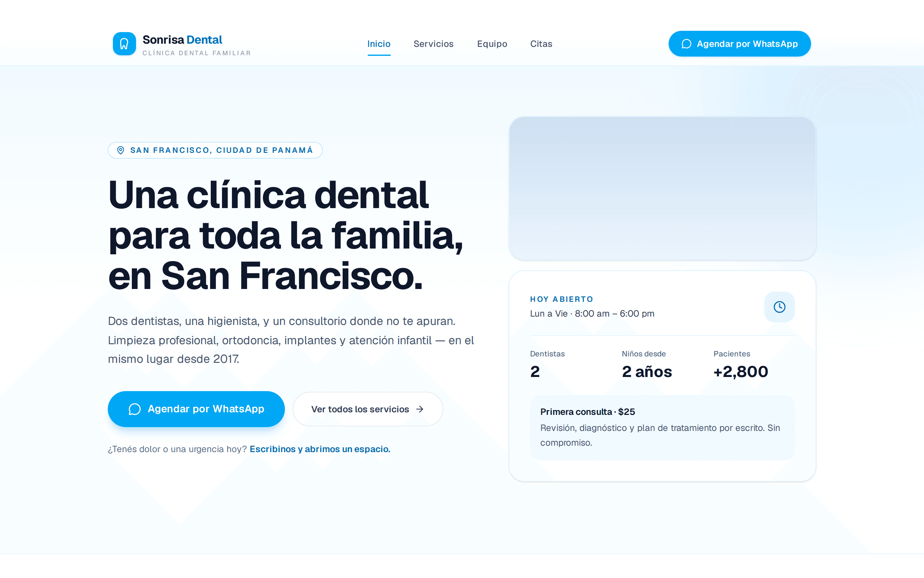
Task: Click the chat bubble icon in header button
Action: 686,44
